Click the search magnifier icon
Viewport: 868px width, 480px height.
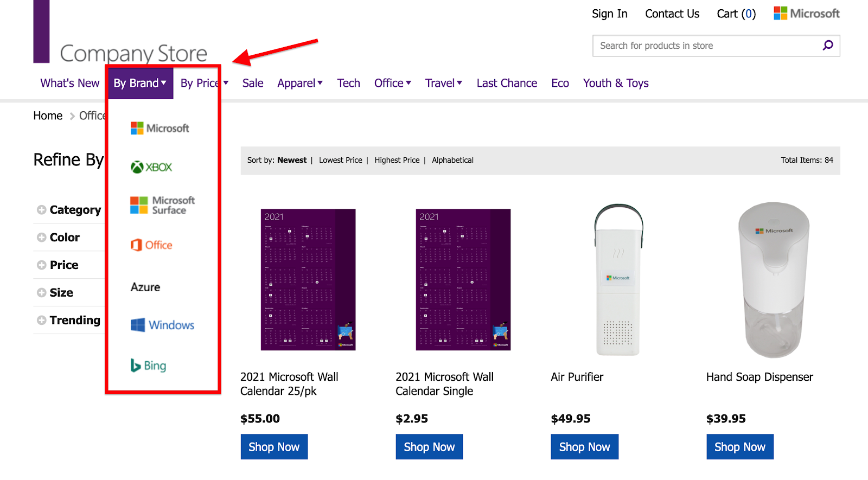click(828, 46)
